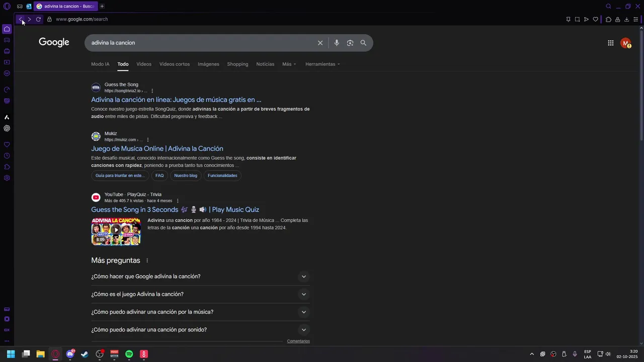Screen dimensions: 644x362
Task: Open three-dot menu for Mukiz result
Action: click(147, 140)
